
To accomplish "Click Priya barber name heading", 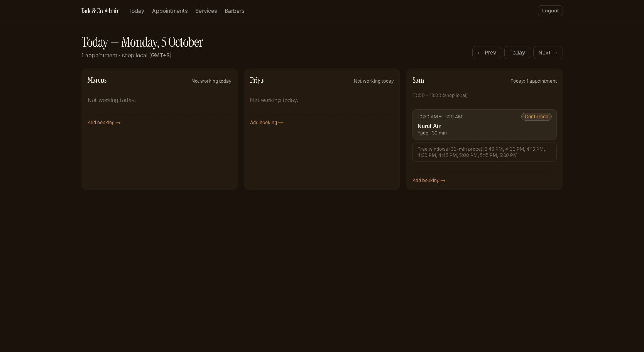I will pyautogui.click(x=257, y=80).
